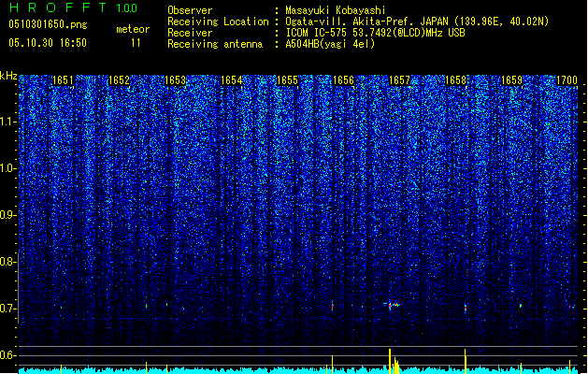Screen dimensions: 588x374
Task: Click the 0.9 kHz axis label
Action: 7,215
